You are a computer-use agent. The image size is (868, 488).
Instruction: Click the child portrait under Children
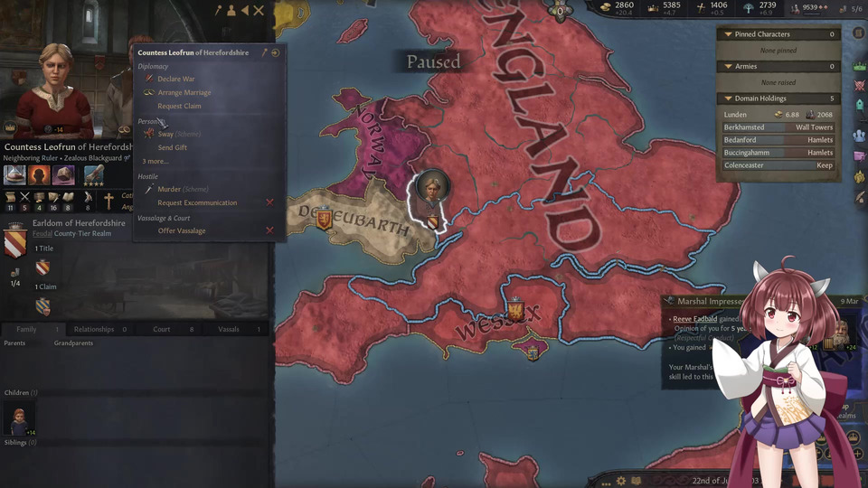(x=19, y=418)
